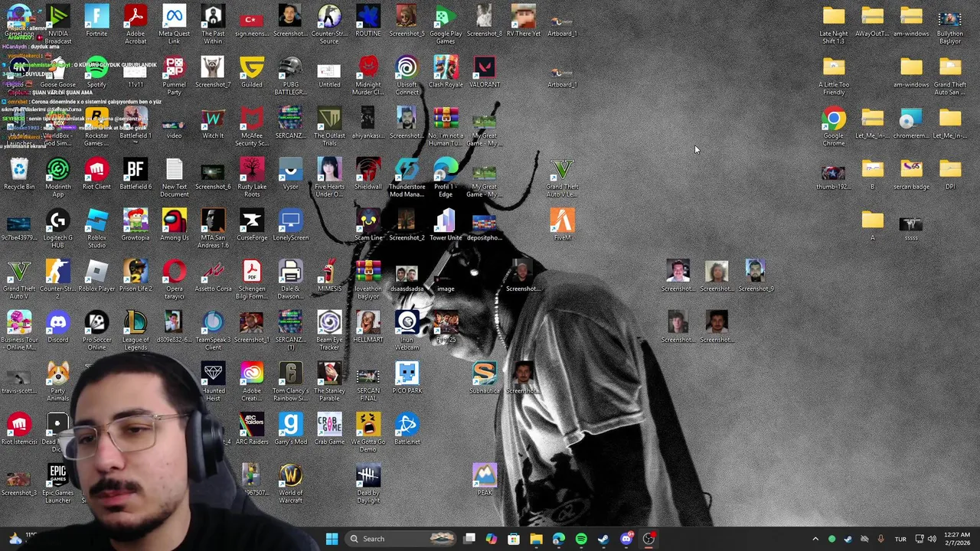Open the League of Legends shortcut

click(136, 330)
